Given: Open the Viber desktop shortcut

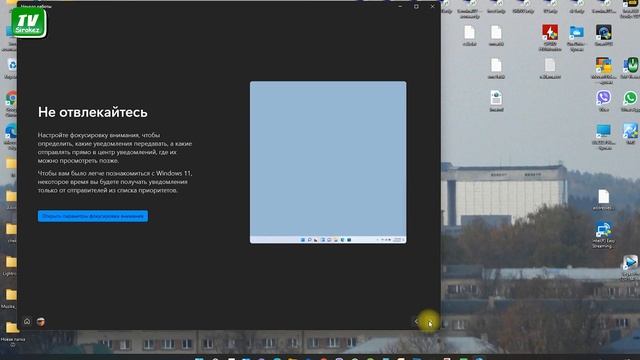Looking at the screenshot, I should 603,101.
